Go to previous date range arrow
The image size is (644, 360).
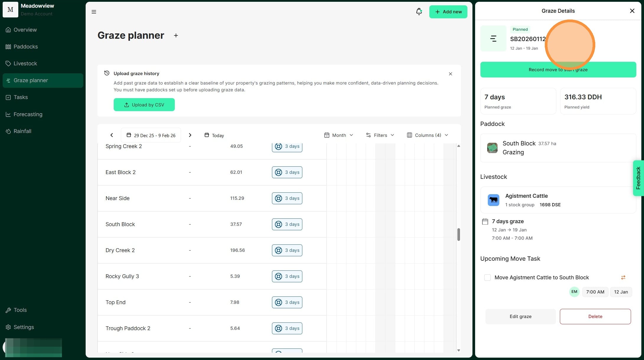click(x=112, y=135)
